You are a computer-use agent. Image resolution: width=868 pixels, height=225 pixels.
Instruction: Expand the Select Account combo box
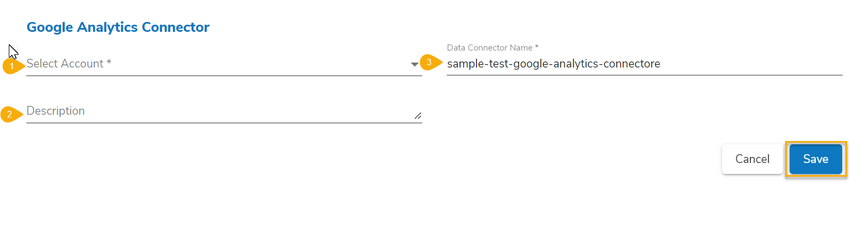pyautogui.click(x=219, y=64)
